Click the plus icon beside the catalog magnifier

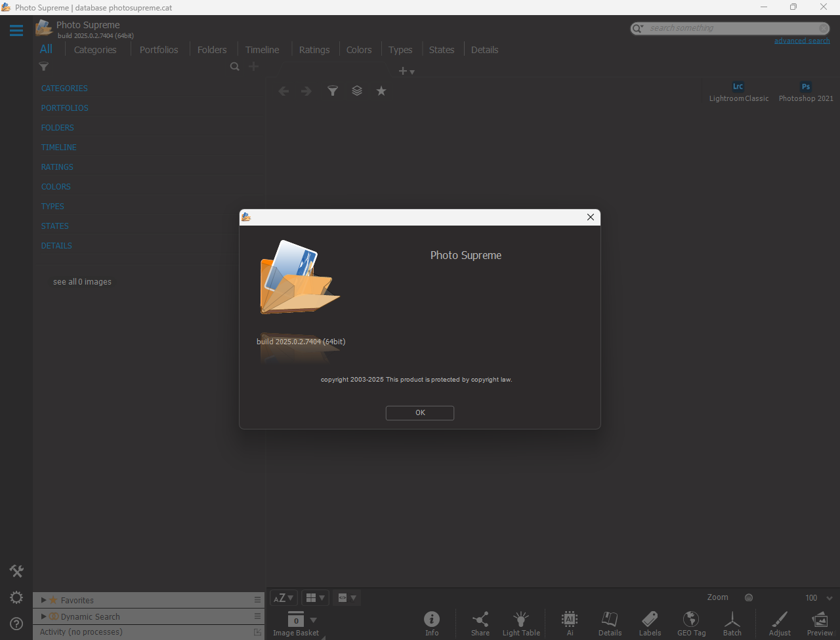[253, 66]
